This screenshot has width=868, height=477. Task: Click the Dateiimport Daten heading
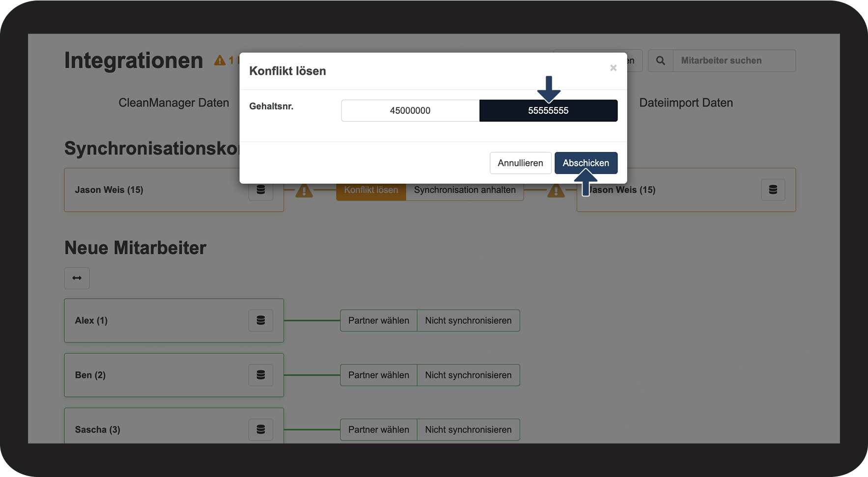coord(686,103)
